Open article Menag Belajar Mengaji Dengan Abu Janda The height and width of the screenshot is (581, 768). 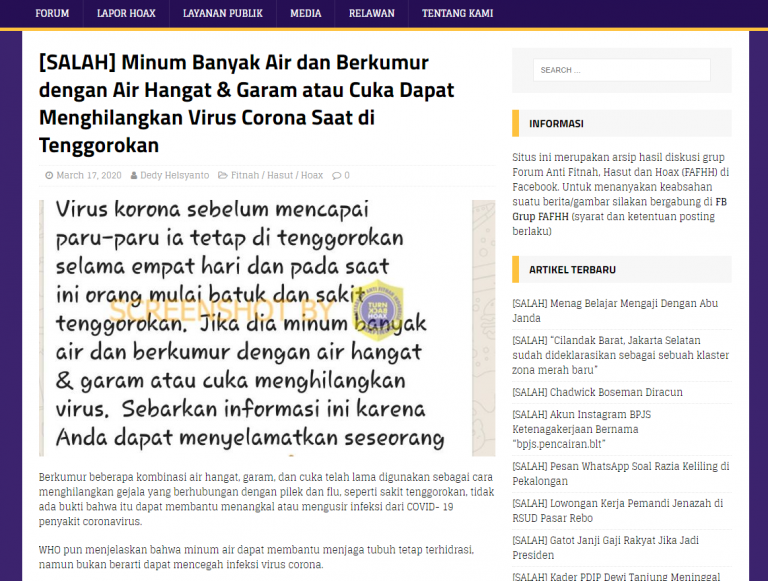(615, 311)
